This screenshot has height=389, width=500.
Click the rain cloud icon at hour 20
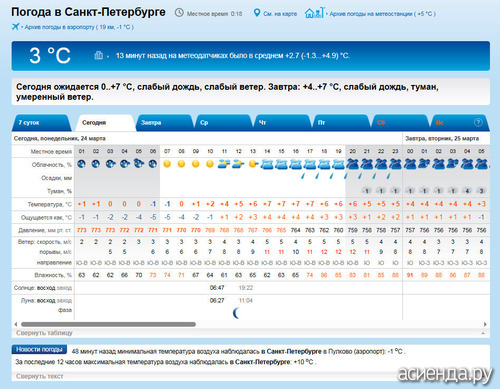click(x=353, y=164)
